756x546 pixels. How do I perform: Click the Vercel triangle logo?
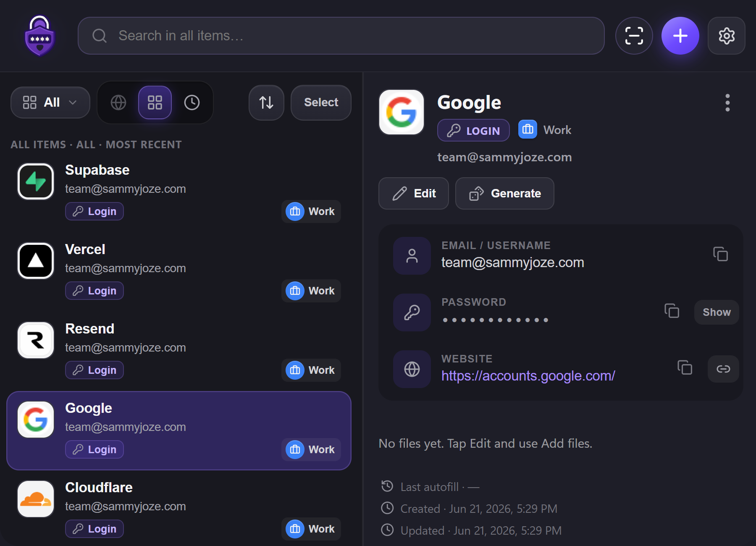pyautogui.click(x=36, y=261)
